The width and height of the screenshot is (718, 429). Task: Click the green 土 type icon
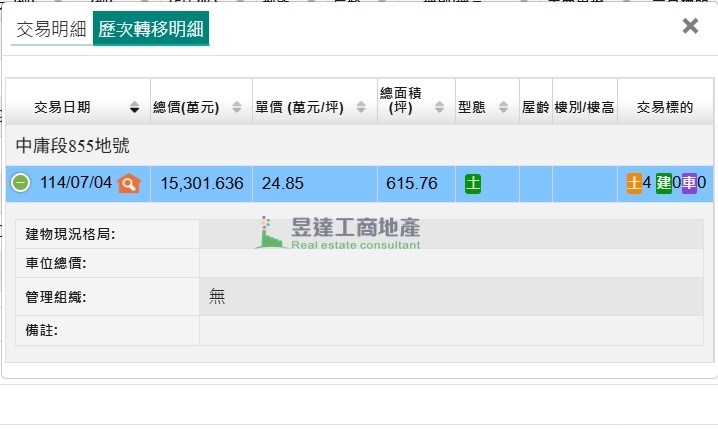(x=474, y=184)
